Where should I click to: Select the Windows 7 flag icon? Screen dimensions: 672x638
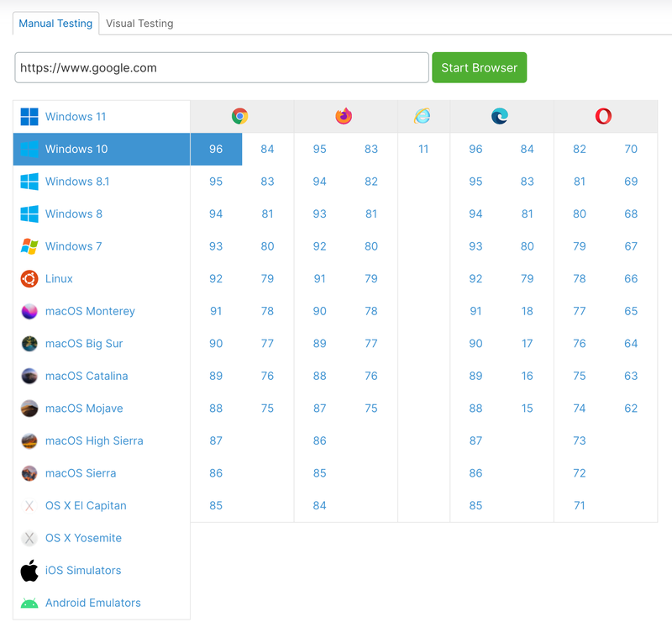click(29, 246)
